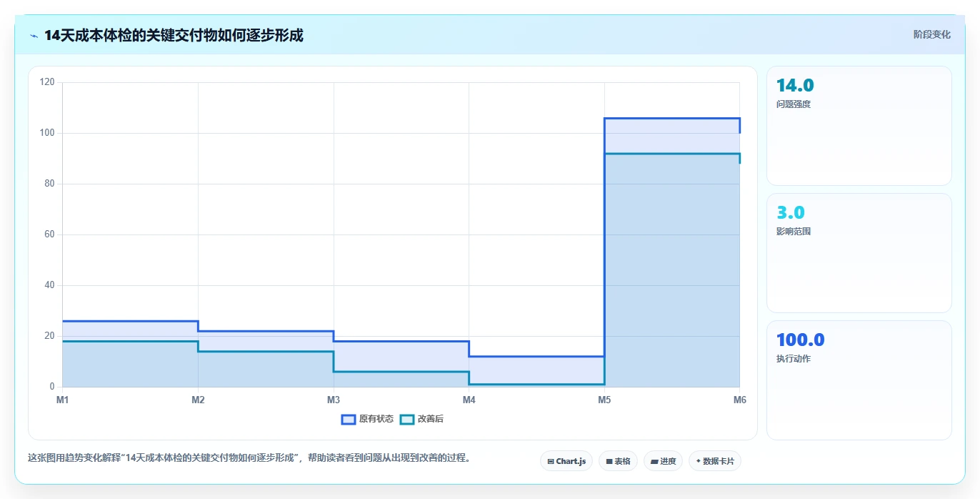The height and width of the screenshot is (499, 980).
Task: Toggle the 原有状态 legend series
Action: point(367,419)
